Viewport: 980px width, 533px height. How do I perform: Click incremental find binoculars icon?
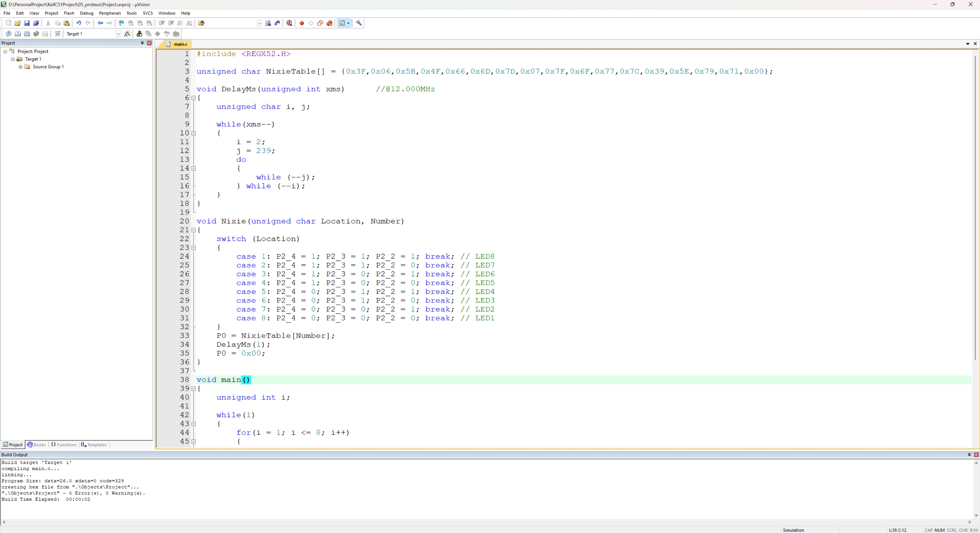coord(277,23)
